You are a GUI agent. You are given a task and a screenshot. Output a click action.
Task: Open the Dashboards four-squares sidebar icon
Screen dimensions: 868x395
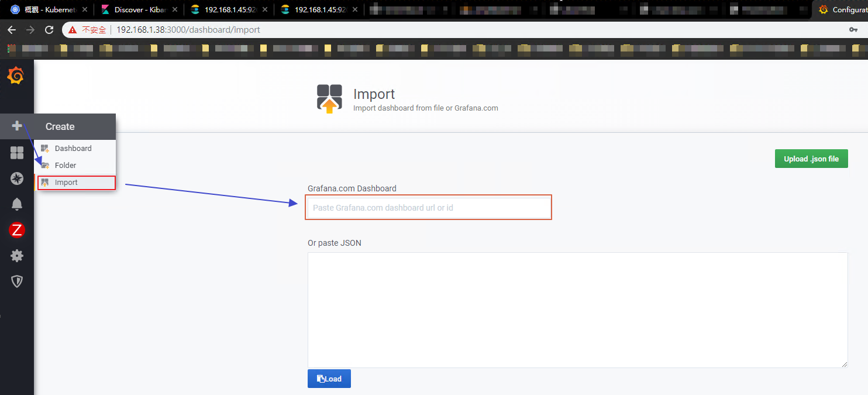17,153
